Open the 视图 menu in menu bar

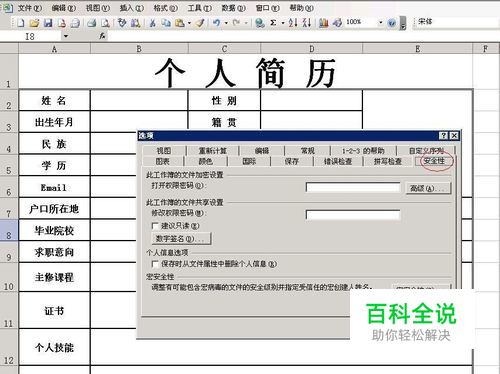click(98, 8)
